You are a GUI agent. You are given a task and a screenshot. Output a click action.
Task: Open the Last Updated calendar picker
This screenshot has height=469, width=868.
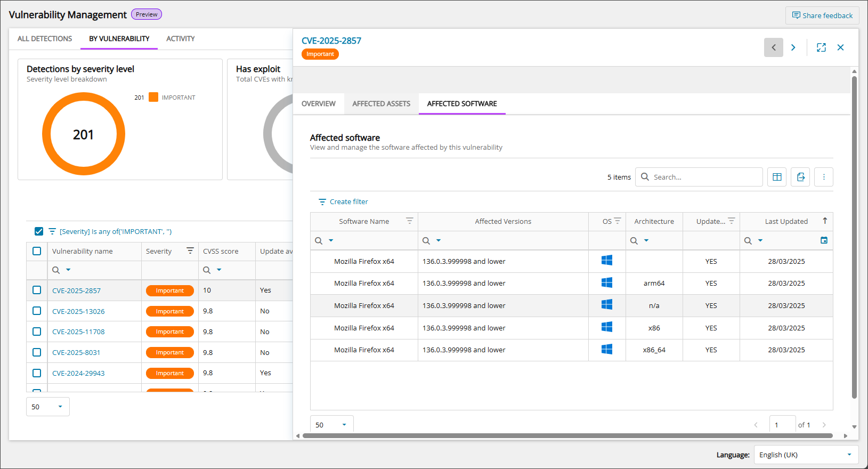click(x=824, y=240)
